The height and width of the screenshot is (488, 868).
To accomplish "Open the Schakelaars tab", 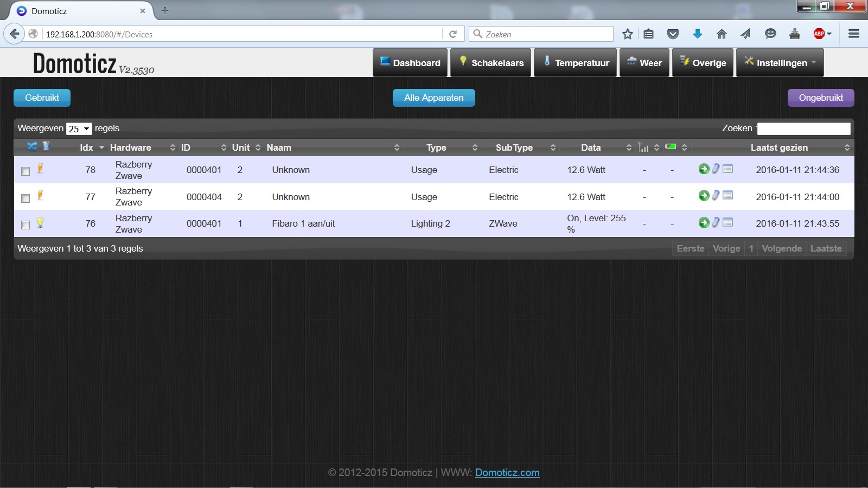I will pos(491,63).
